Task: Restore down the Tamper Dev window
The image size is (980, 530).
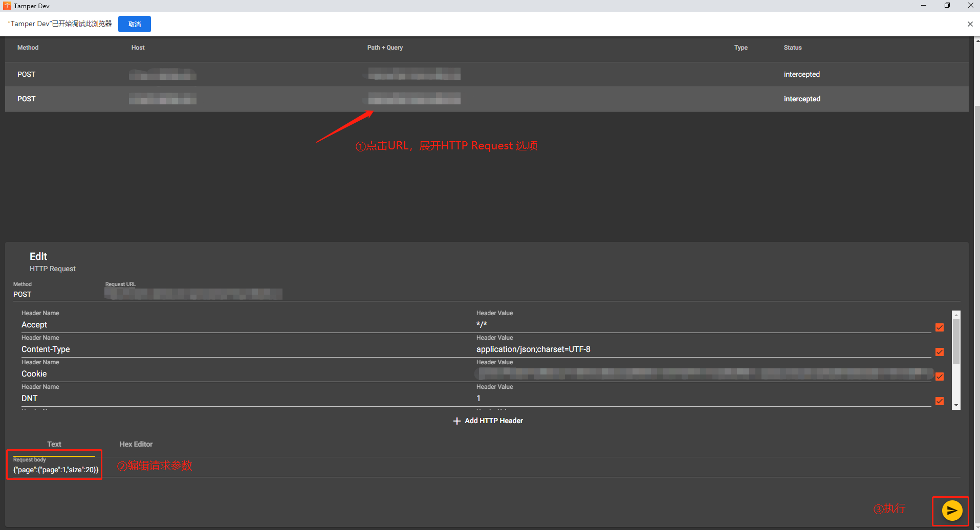Action: click(x=947, y=6)
